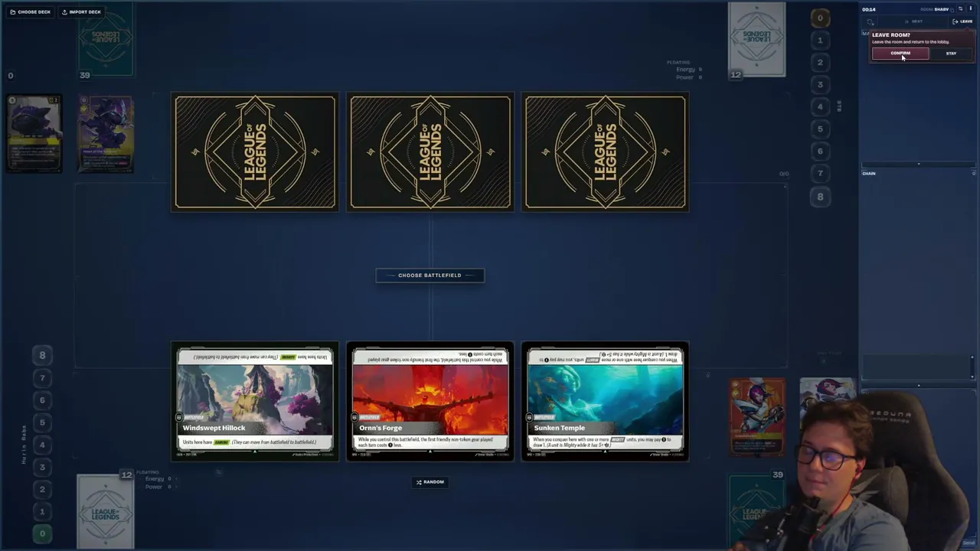Click the round icon left of Next

tap(871, 21)
